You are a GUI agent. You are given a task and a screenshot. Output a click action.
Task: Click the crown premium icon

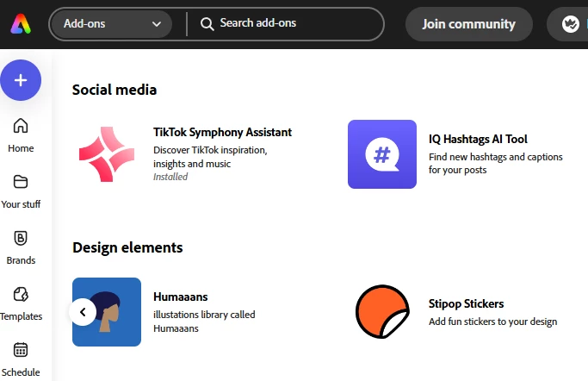pyautogui.click(x=571, y=24)
